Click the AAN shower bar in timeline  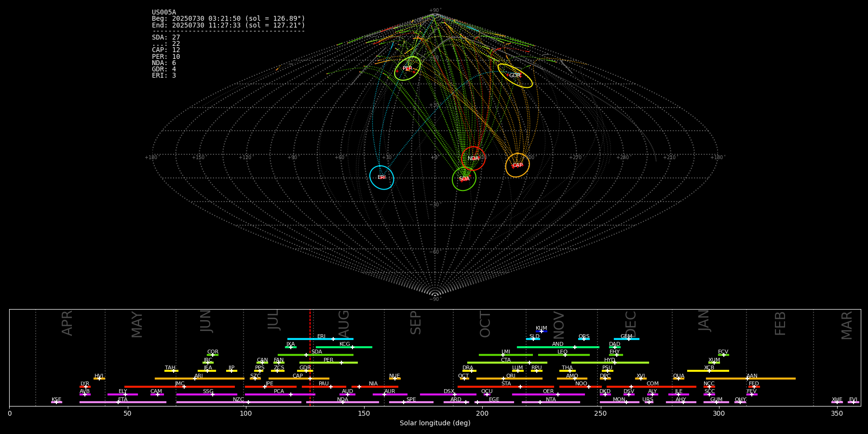coord(751,379)
